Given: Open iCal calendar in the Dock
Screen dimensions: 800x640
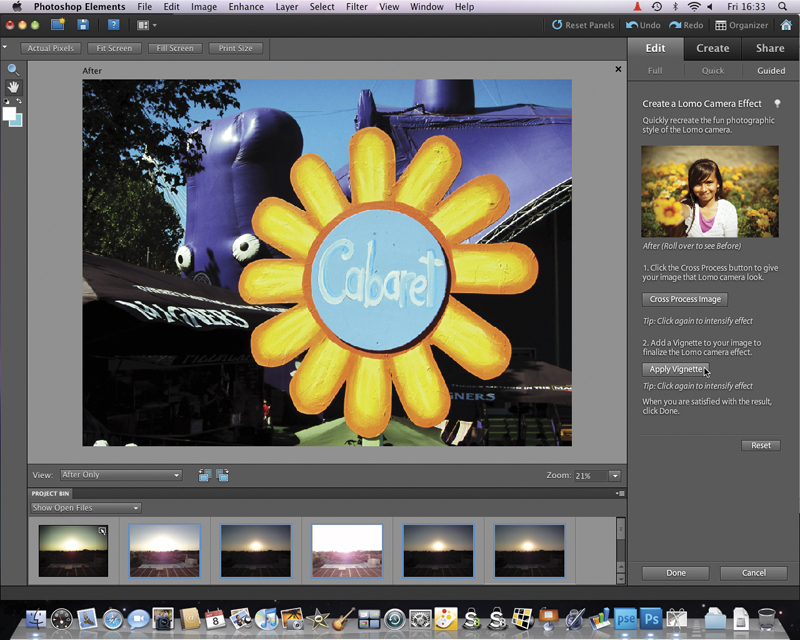Looking at the screenshot, I should 215,619.
